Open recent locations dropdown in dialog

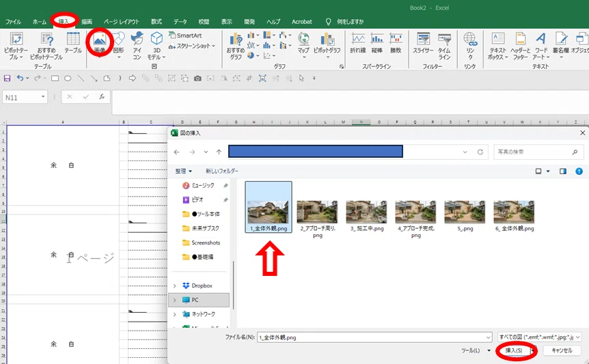(x=206, y=152)
